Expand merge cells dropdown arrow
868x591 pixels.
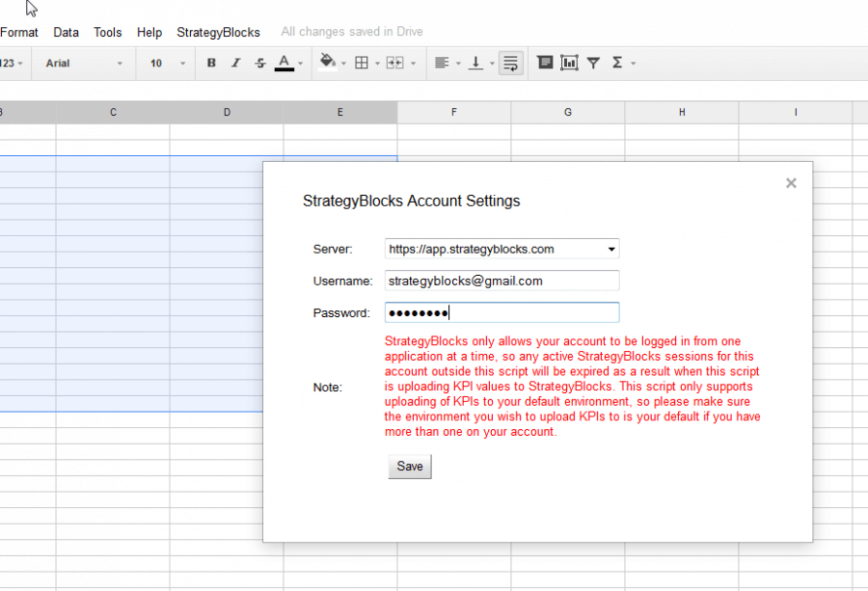pyautogui.click(x=413, y=64)
